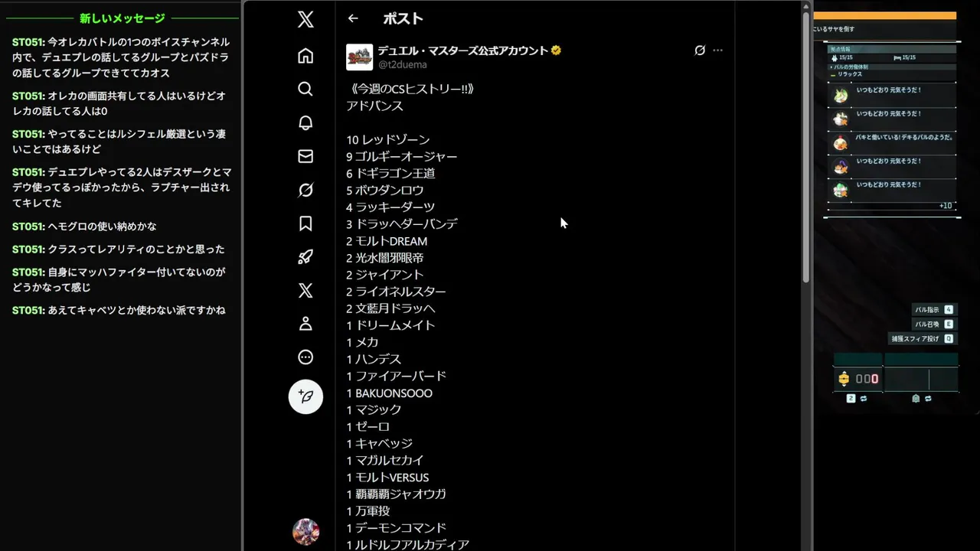980x551 pixels.
Task: Click the chat message about キャベツとか使わない派
Action: pos(119,310)
